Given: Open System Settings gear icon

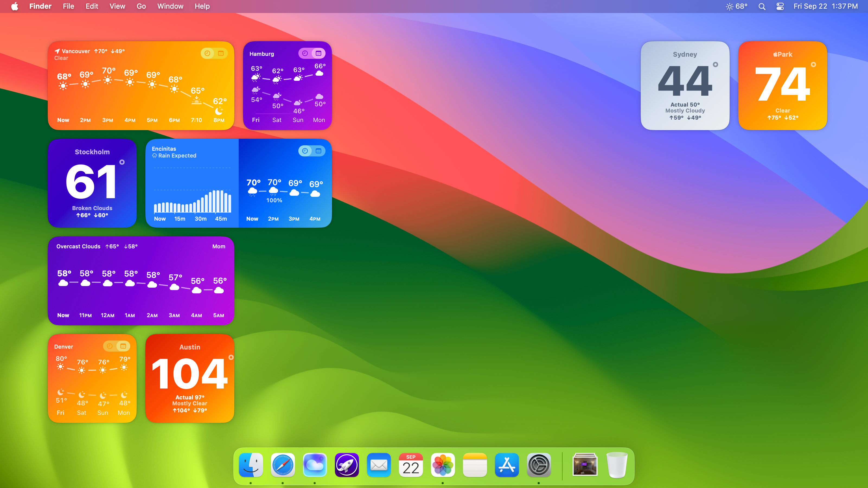Looking at the screenshot, I should (539, 465).
